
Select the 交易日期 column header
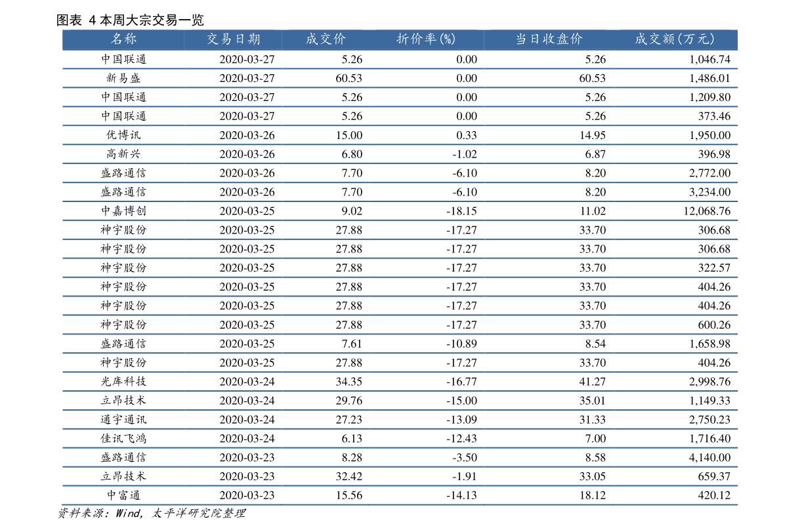pos(234,39)
